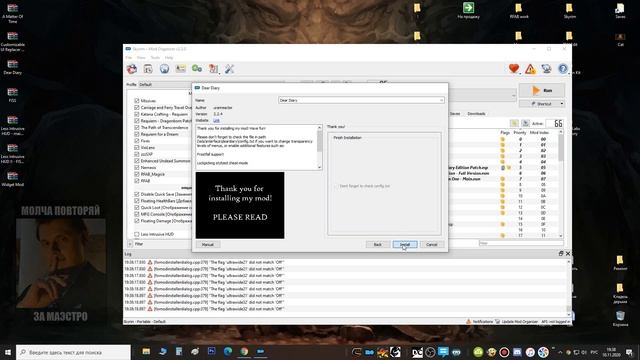Viewport: 640px width, 360px height.
Task: Click the green gears executables icon
Action: tap(197, 69)
